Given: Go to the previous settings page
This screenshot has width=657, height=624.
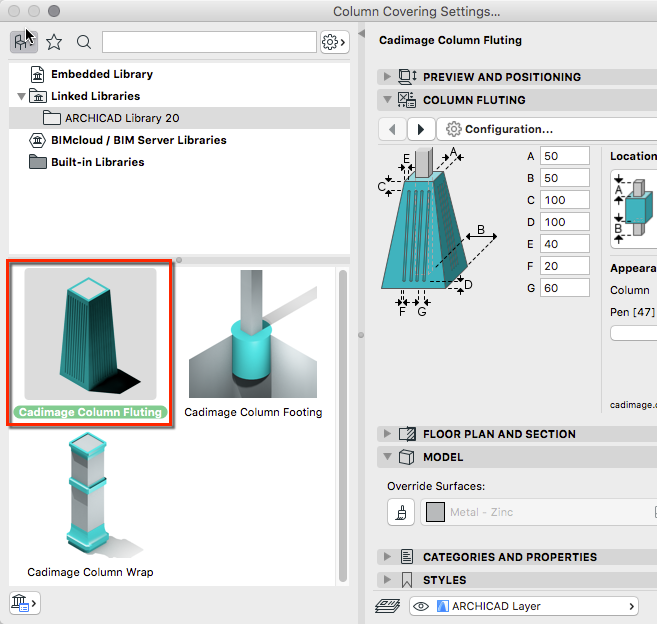Looking at the screenshot, I should [x=392, y=129].
